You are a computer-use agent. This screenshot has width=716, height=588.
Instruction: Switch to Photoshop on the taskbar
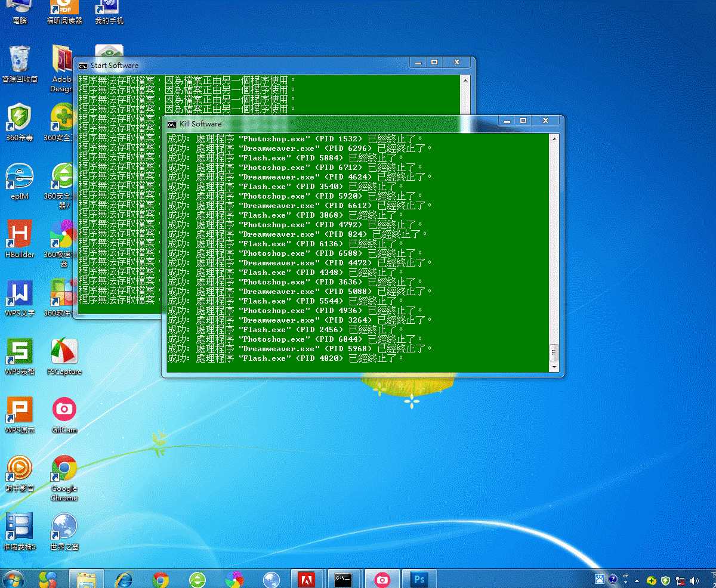coord(419,578)
